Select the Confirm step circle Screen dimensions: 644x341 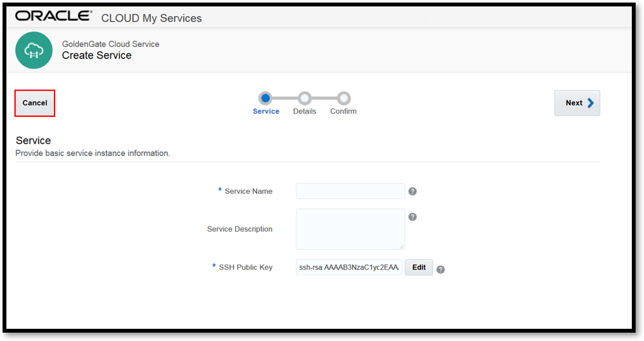343,98
